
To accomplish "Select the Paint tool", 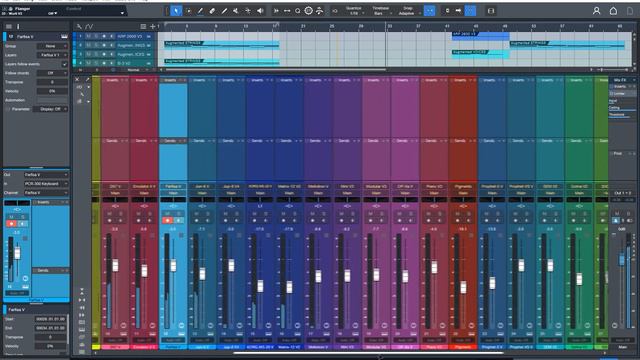I will pos(224,11).
